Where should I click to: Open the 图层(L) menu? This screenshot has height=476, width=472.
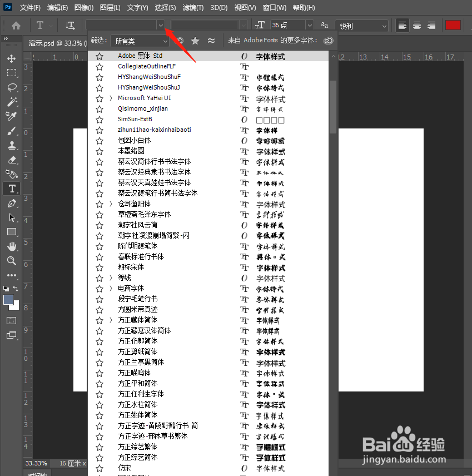110,8
